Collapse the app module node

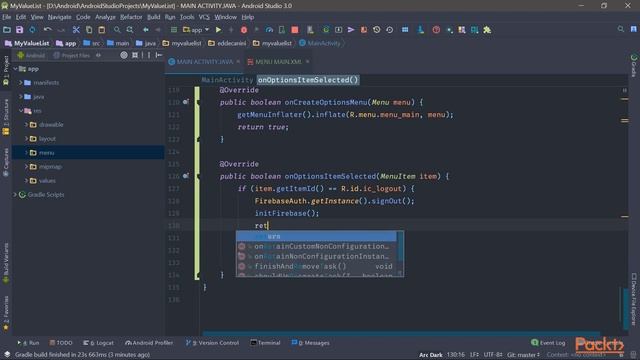coord(16,69)
